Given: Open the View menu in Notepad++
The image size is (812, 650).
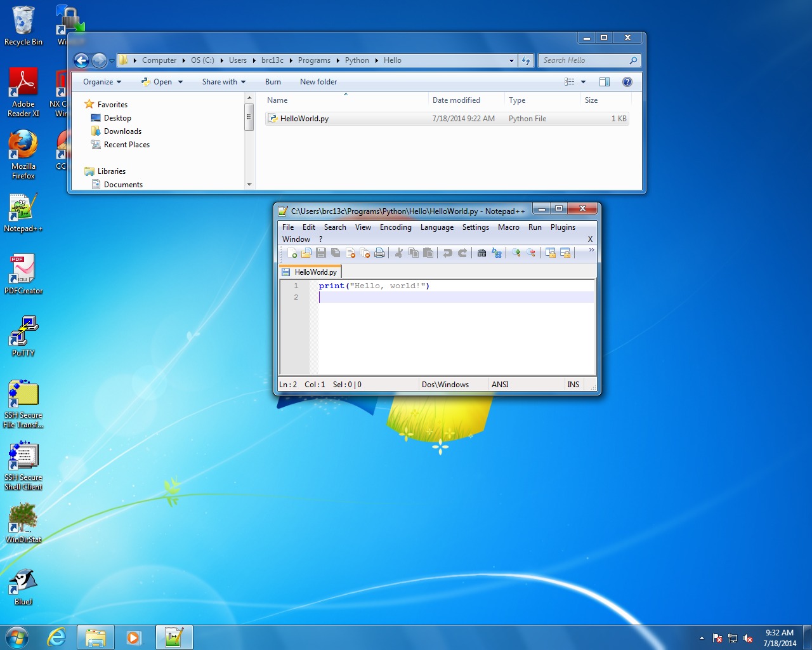Looking at the screenshot, I should pyautogui.click(x=363, y=227).
